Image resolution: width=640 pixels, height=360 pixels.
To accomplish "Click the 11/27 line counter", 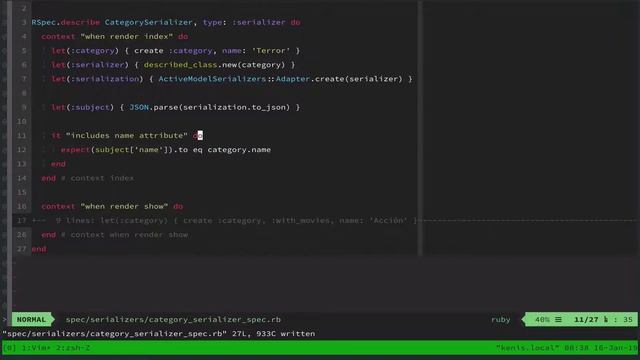I will [586, 319].
